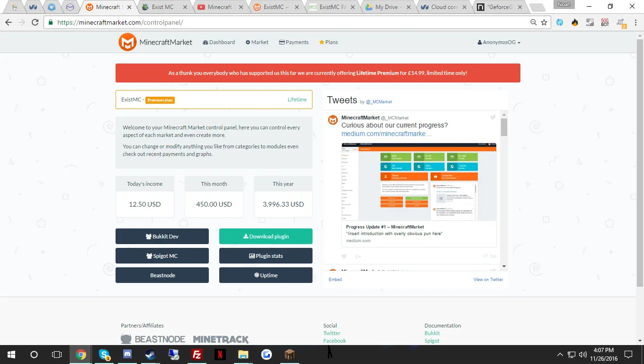Open Skype from the taskbar
Viewport: 644px width, 364px height.
pos(104,354)
